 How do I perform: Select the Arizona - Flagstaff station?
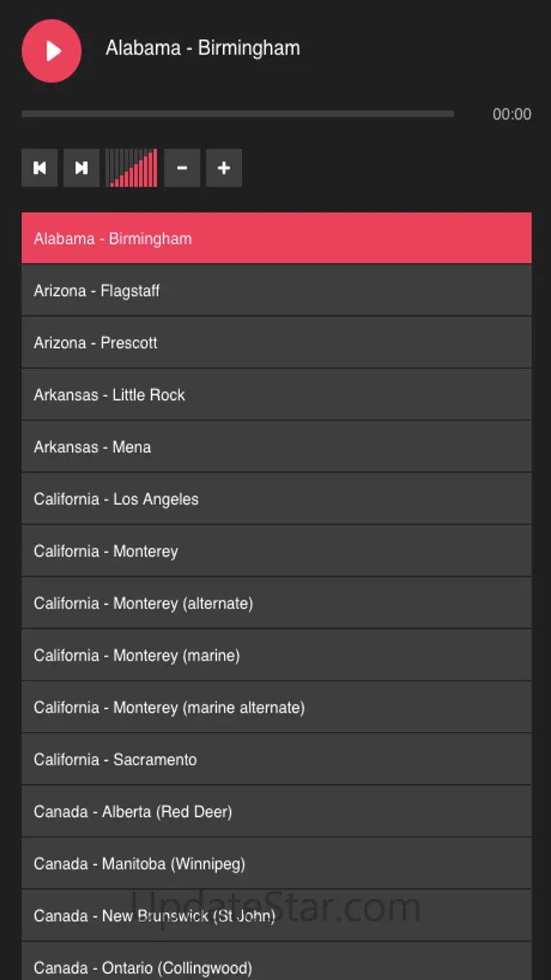[x=276, y=290]
